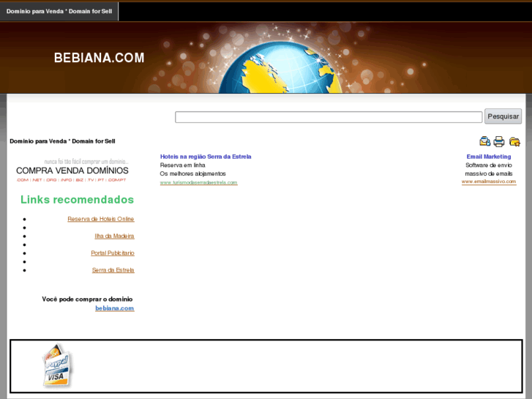Screen dimensions: 532x399
Task: Click 'Reserva em linha' ad text
Action: (x=182, y=165)
